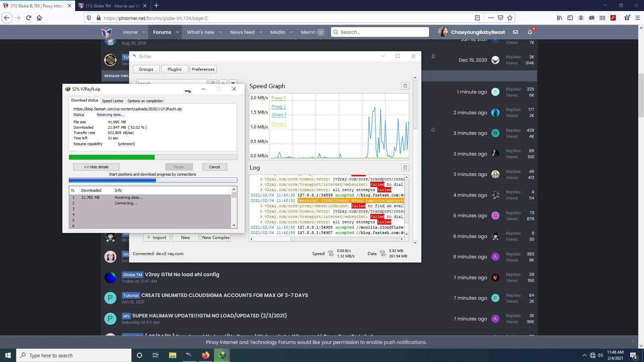
Task: Hide details in the download dialog
Action: [x=96, y=167]
